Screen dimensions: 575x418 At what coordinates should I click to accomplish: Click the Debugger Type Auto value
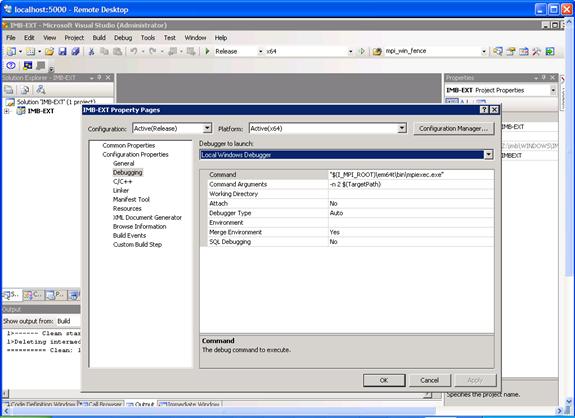pos(411,213)
